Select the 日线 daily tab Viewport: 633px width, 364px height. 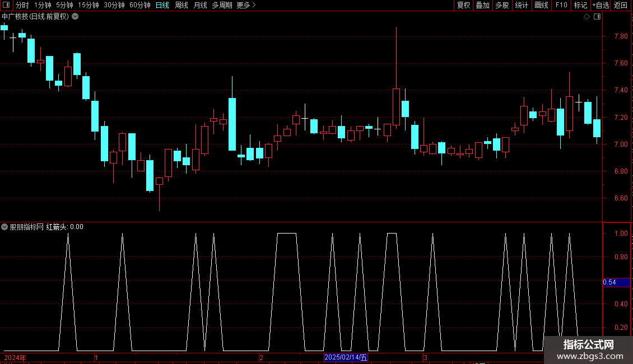(x=162, y=5)
